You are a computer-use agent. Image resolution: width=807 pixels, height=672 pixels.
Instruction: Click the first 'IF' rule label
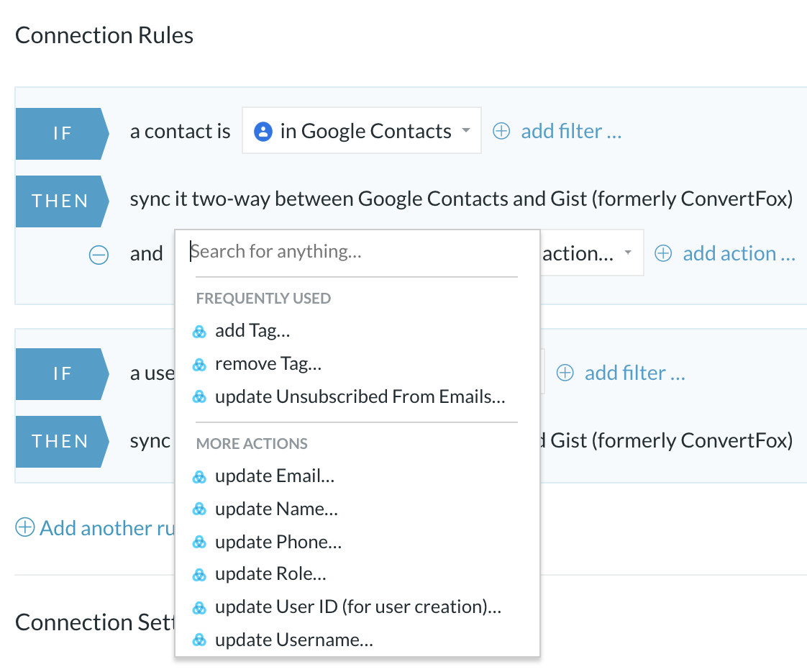click(63, 133)
